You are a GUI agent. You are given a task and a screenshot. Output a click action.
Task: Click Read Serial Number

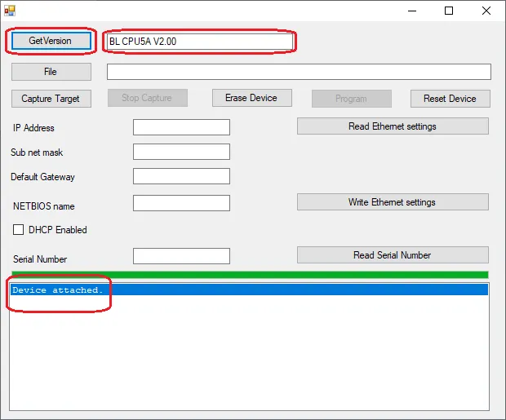click(x=393, y=254)
